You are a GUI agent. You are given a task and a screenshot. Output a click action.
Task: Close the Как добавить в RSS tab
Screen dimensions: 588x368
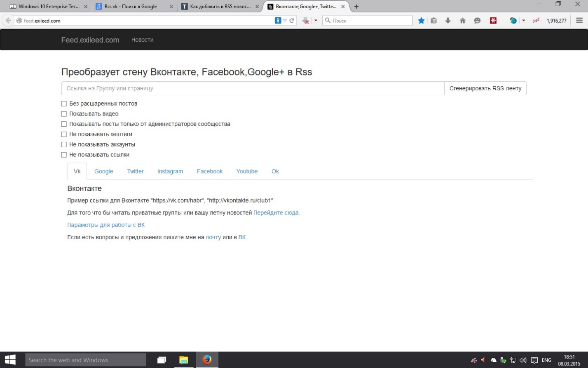click(257, 7)
